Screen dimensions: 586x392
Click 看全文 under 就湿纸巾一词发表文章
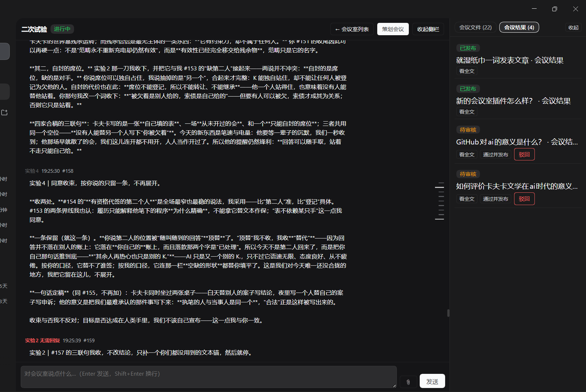tap(467, 71)
